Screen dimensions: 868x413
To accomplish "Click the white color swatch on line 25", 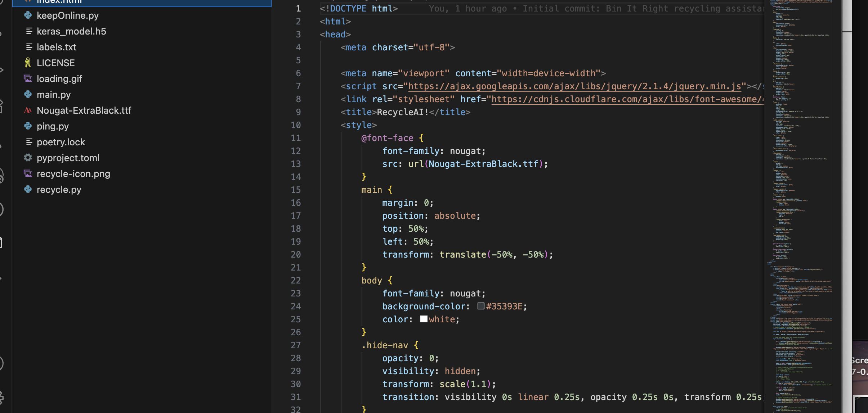I will tap(424, 319).
